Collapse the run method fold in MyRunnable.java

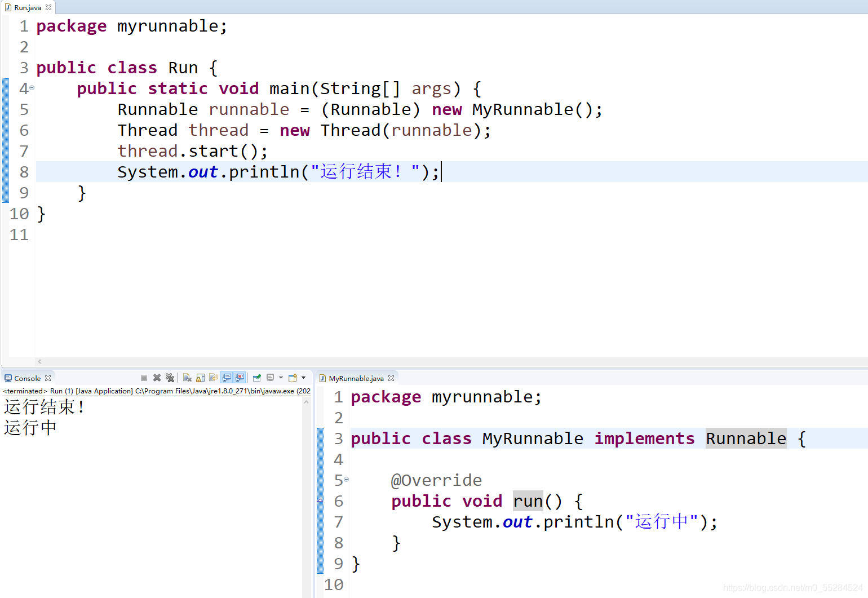click(347, 480)
